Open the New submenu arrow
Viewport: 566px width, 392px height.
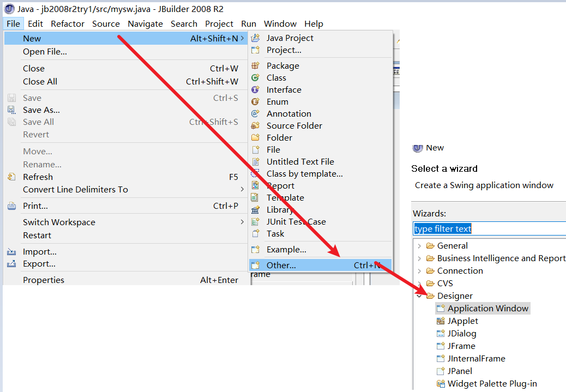coord(242,38)
